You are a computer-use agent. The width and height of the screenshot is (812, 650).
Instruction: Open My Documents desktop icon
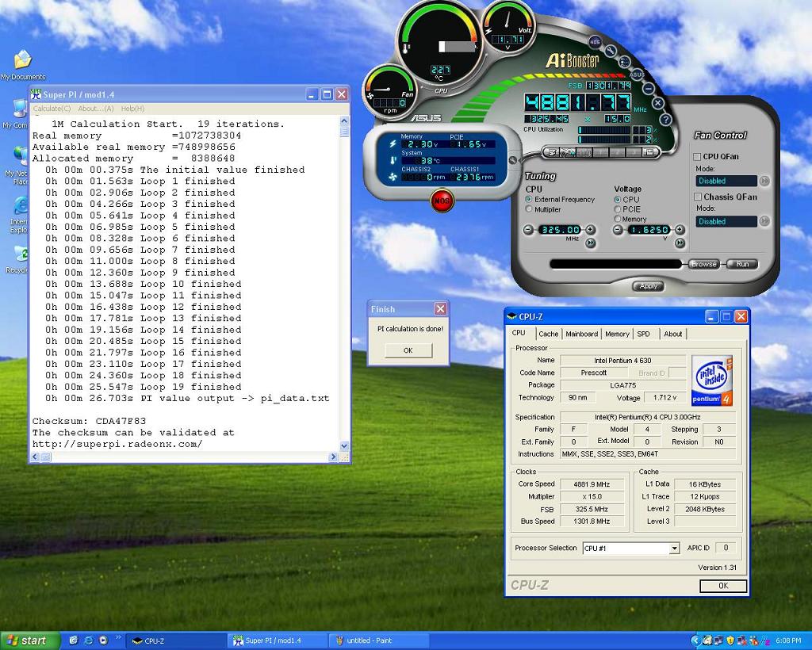click(x=23, y=65)
